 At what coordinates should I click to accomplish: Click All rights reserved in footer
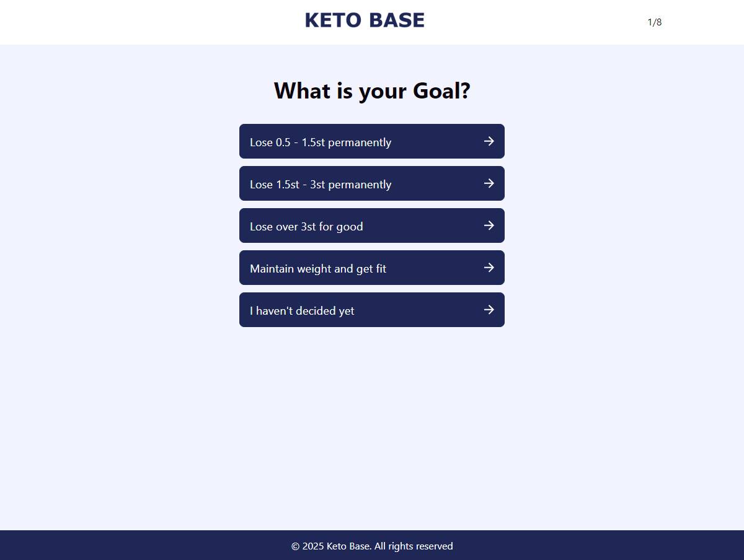414,546
